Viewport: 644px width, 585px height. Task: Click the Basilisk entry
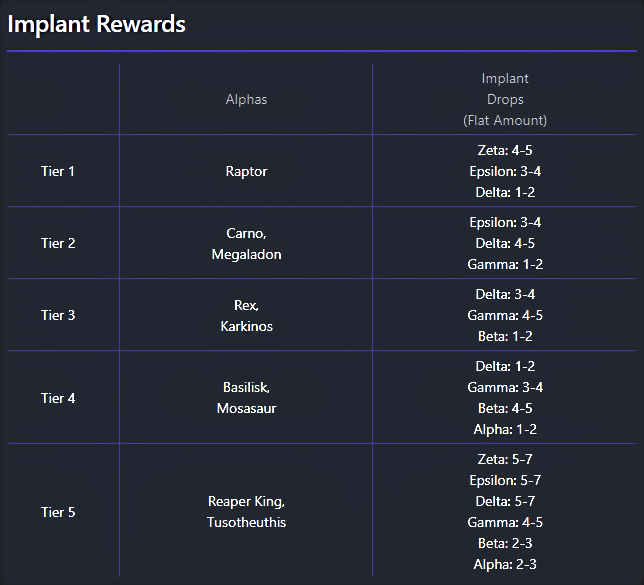point(246,387)
